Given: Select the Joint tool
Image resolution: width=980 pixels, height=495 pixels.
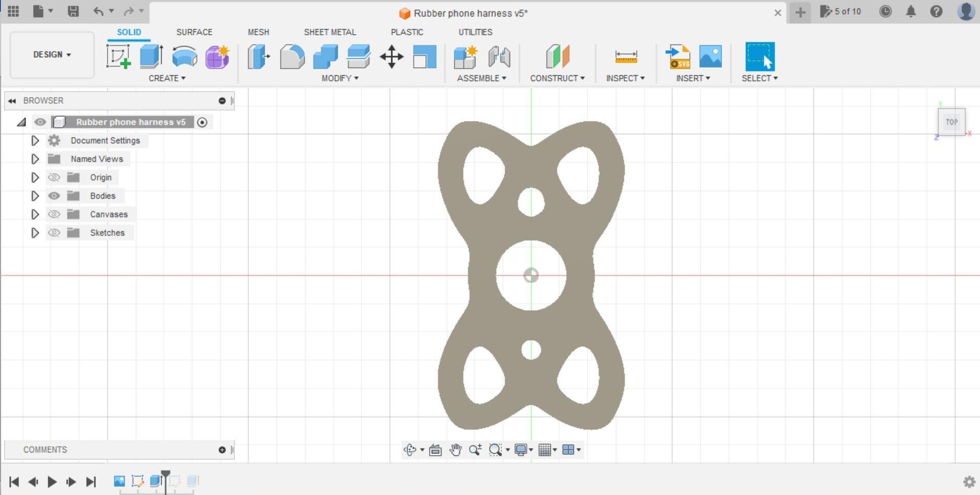Looking at the screenshot, I should (x=499, y=56).
